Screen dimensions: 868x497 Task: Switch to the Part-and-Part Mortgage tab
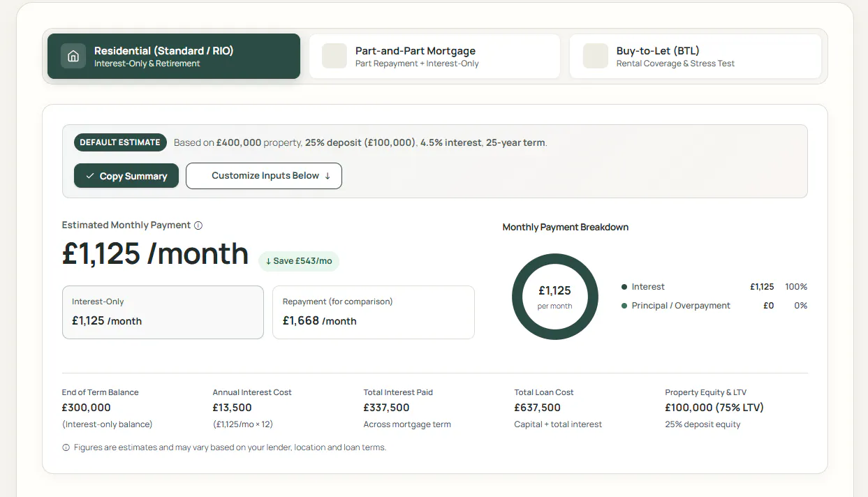coord(434,57)
